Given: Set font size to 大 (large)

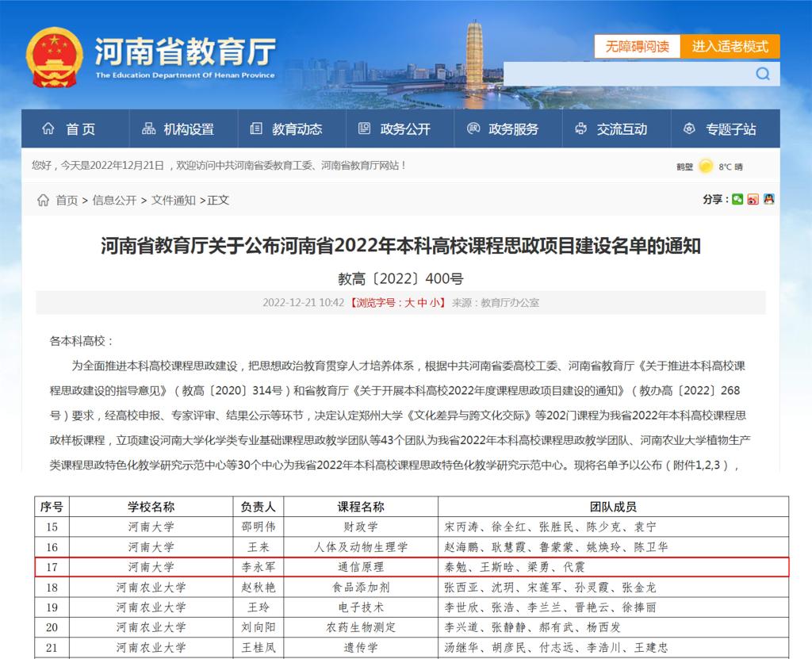Looking at the screenshot, I should pyautogui.click(x=410, y=303).
